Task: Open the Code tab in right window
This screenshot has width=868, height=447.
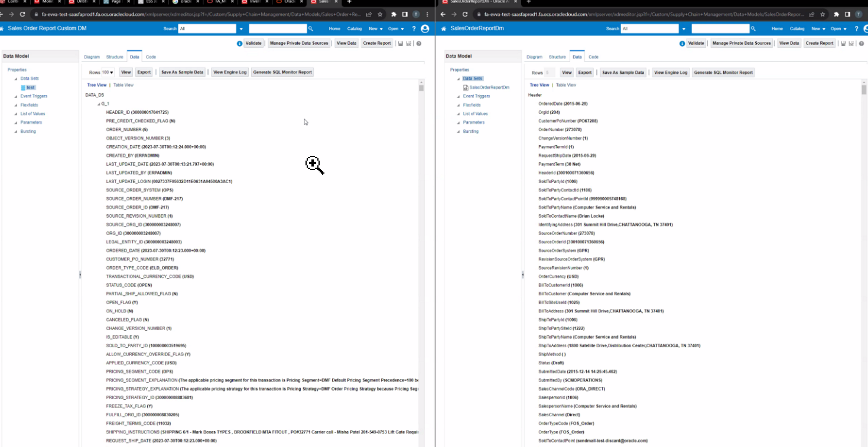Action: (x=593, y=57)
